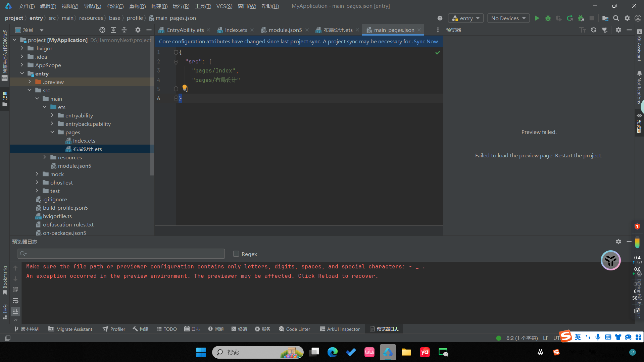Open Migrate Assistant tool window
The width and height of the screenshot is (644, 362).
70,329
